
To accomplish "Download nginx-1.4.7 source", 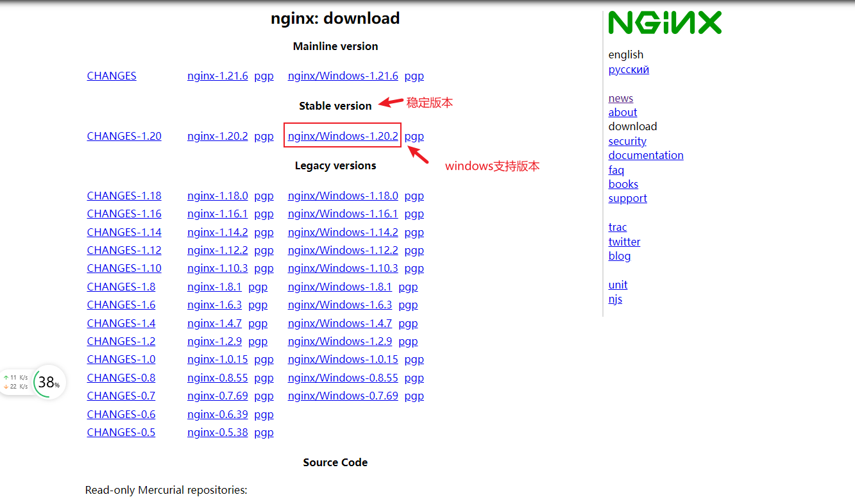I will click(x=214, y=323).
